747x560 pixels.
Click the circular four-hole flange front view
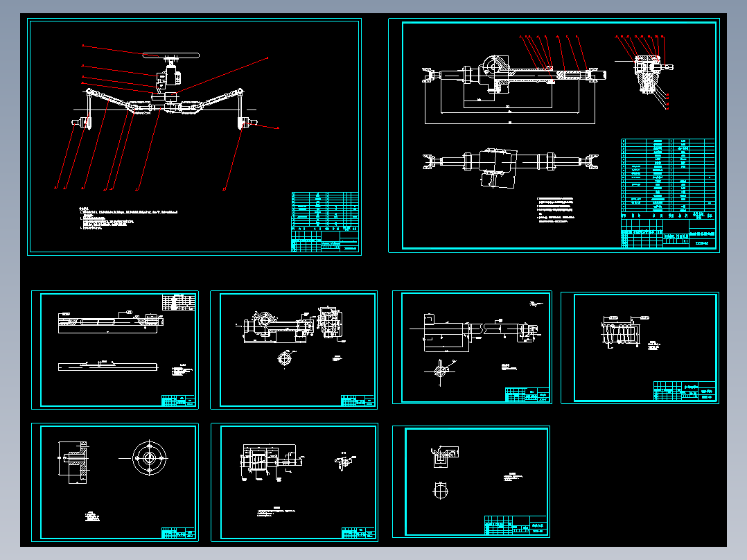pos(150,458)
